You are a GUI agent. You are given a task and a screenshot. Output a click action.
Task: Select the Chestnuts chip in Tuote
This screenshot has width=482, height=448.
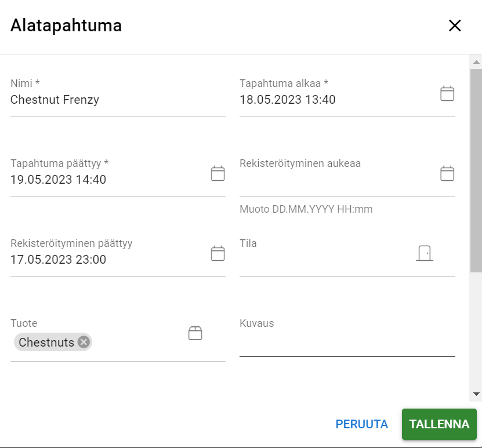pyautogui.click(x=46, y=342)
